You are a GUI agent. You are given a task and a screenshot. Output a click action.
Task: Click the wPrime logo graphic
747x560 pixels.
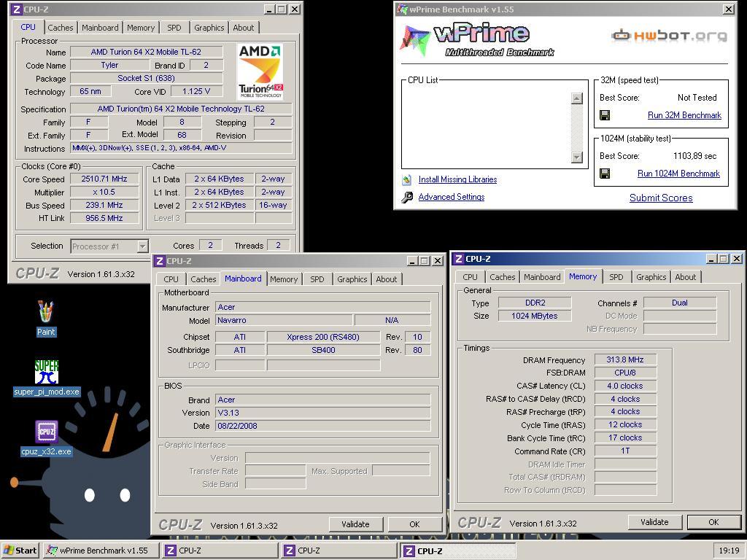pyautogui.click(x=476, y=41)
